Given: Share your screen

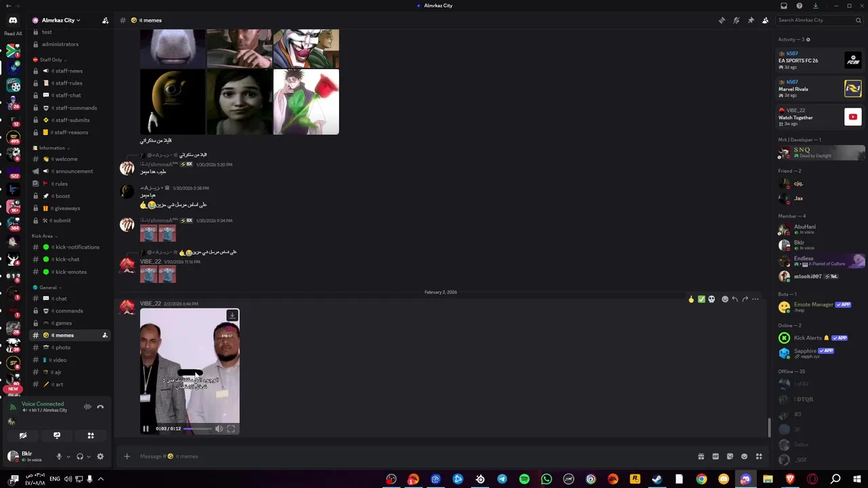Looking at the screenshot, I should [57, 436].
